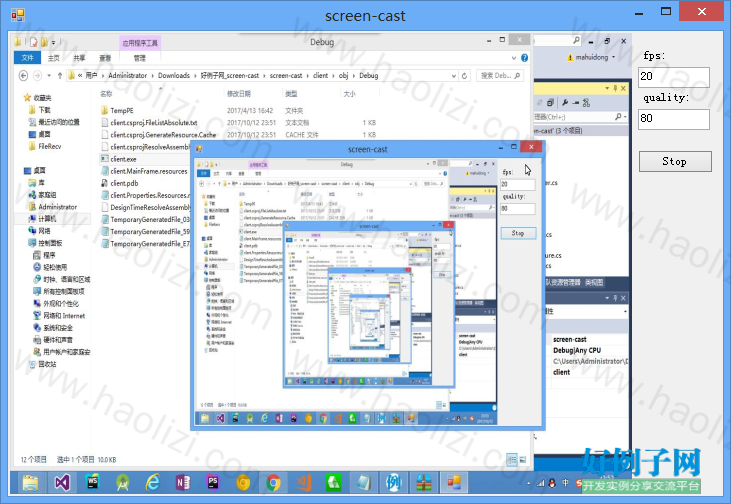The width and height of the screenshot is (731, 504).
Task: Switch to the 共享 ribbon tab
Action: click(x=79, y=58)
